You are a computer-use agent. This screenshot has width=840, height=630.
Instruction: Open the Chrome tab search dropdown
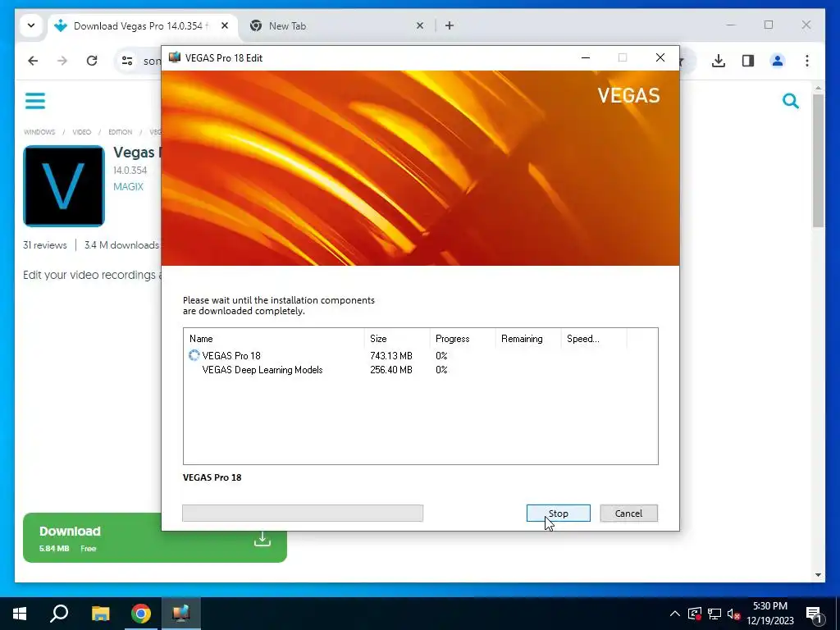click(31, 25)
